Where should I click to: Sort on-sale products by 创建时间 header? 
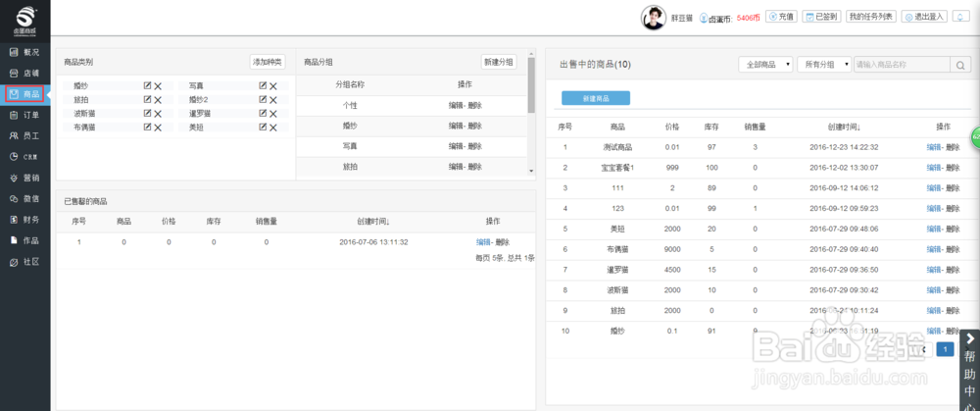(844, 127)
